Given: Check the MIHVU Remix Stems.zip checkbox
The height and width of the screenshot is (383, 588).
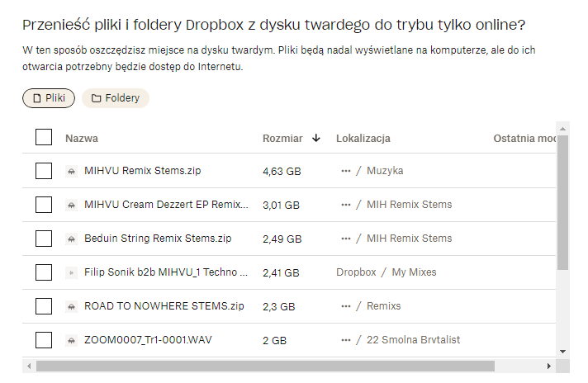Looking at the screenshot, I should click(44, 171).
